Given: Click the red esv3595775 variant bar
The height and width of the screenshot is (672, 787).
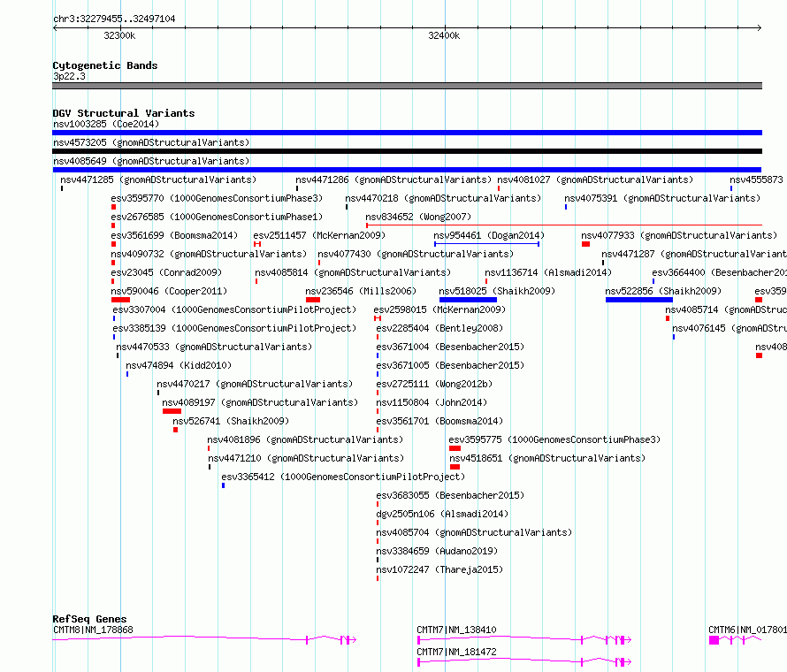Looking at the screenshot, I should pos(455,448).
